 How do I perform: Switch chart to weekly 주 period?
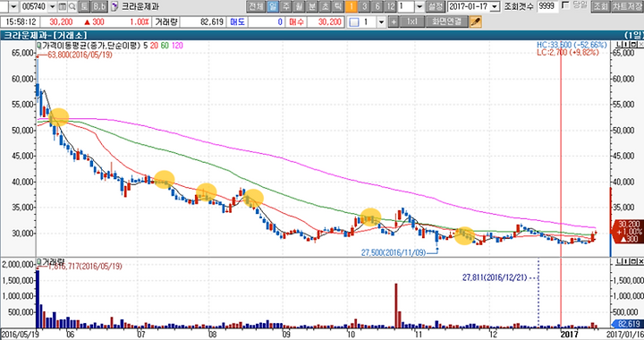point(286,6)
